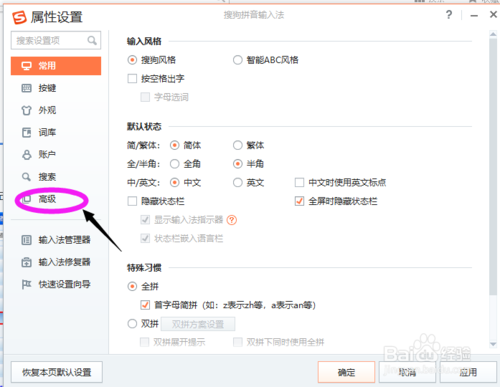Select the 账户 settings tab
The image size is (500, 387).
(56, 155)
